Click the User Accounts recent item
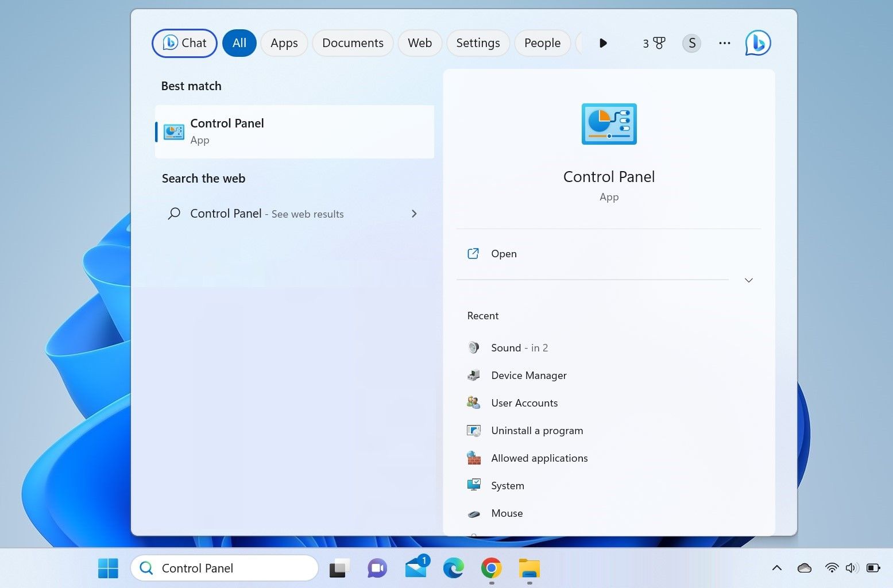This screenshot has height=588, width=893. pyautogui.click(x=524, y=403)
